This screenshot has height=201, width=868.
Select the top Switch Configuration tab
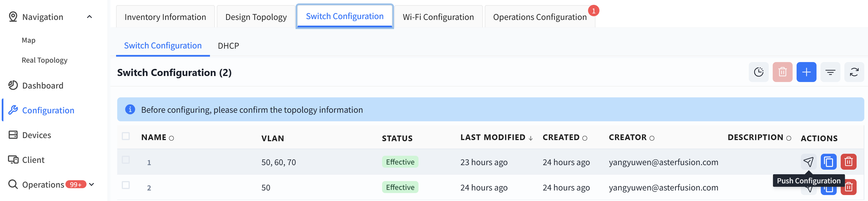[344, 16]
